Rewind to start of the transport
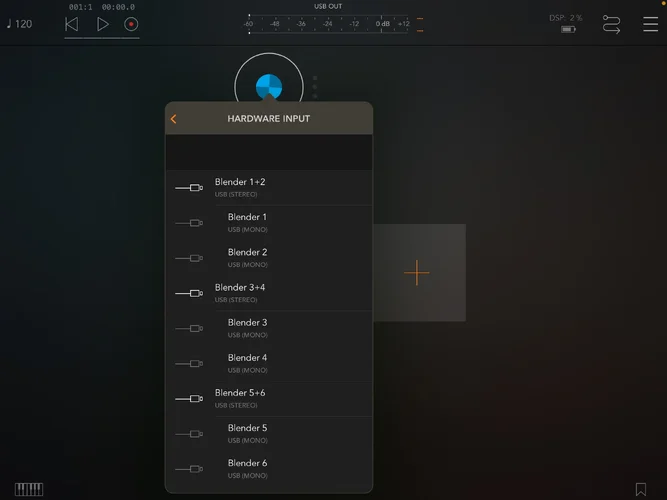 coord(71,24)
